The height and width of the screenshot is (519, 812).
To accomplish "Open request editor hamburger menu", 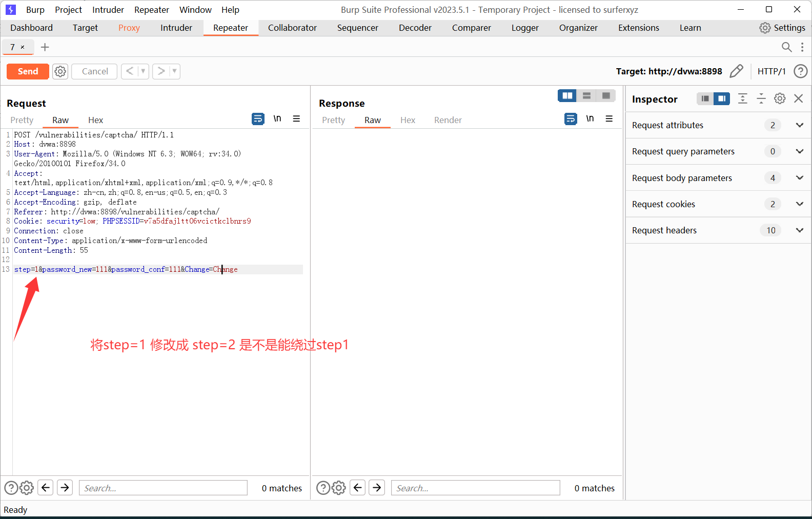I will pyautogui.click(x=296, y=119).
